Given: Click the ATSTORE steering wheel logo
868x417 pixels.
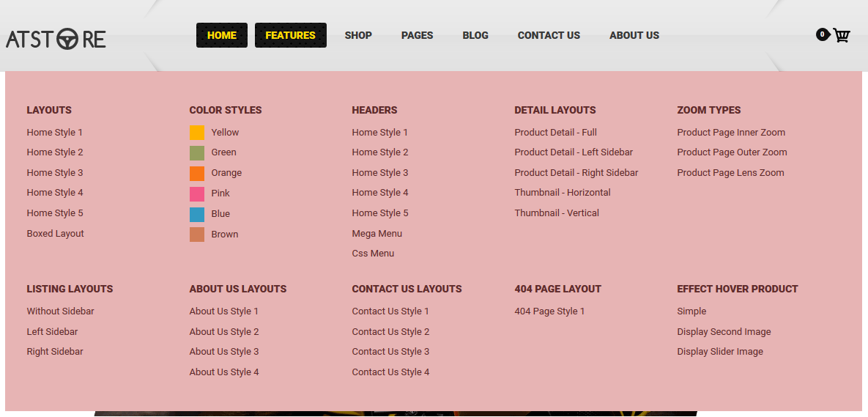Looking at the screenshot, I should click(56, 39).
